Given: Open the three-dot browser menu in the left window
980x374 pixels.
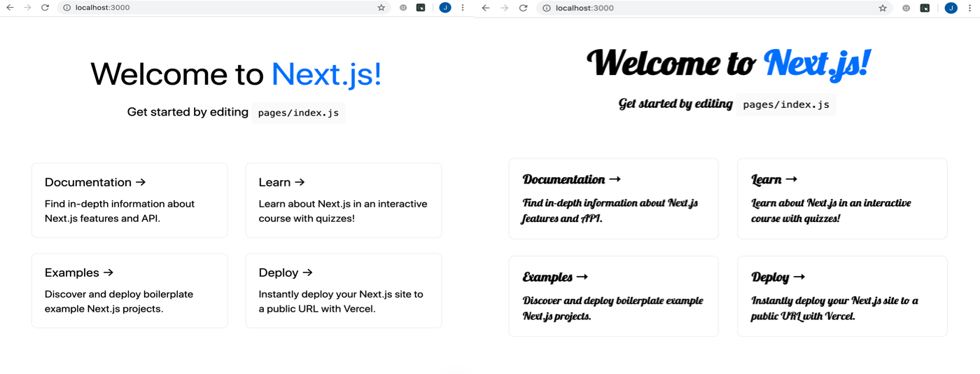Looking at the screenshot, I should [463, 8].
